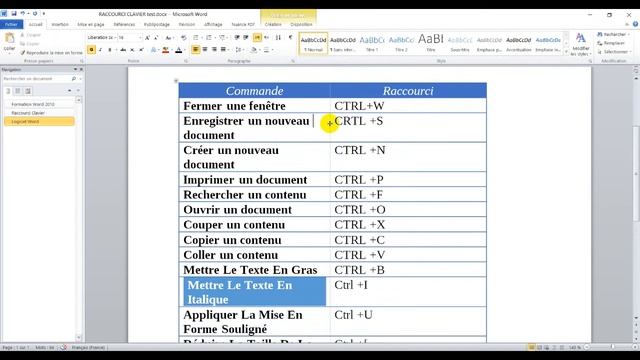Switch to the Affichage tab
The image size is (640, 360).
click(x=213, y=24)
